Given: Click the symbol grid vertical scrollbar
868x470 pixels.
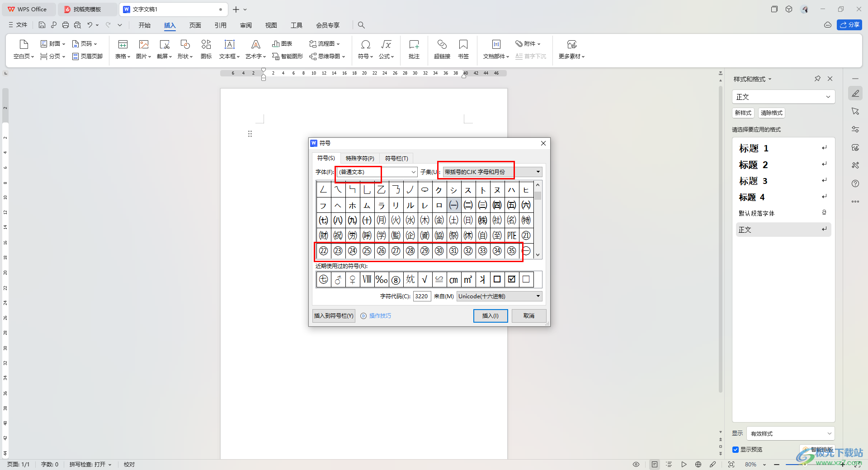Looking at the screenshot, I should pos(538,220).
